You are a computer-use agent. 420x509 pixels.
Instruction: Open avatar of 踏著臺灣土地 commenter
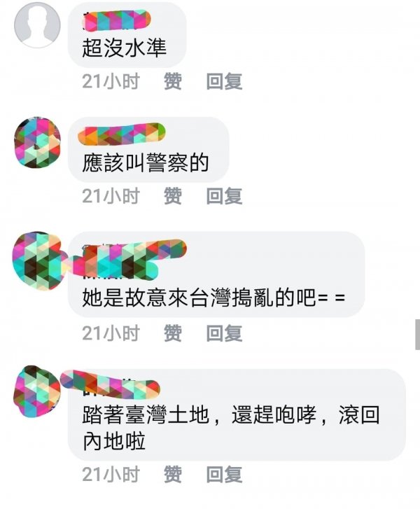click(36, 391)
